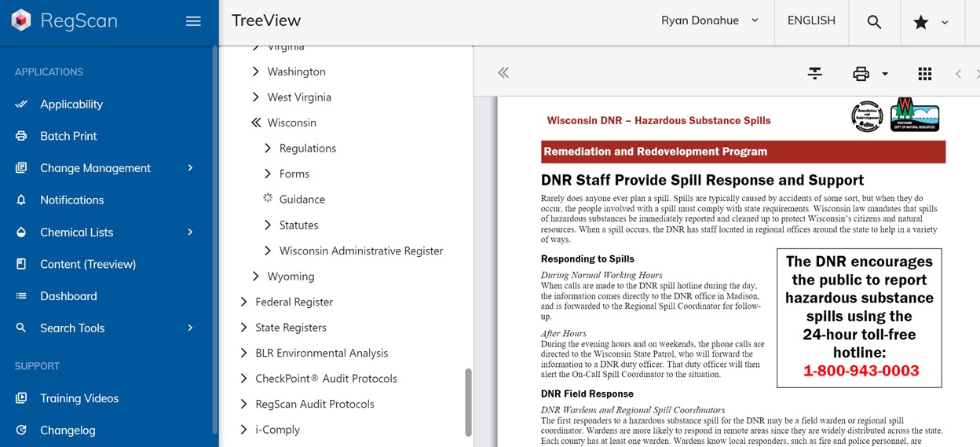Screen dimensions: 980x447
Task: Open Applicability in the sidebar
Action: point(71,104)
